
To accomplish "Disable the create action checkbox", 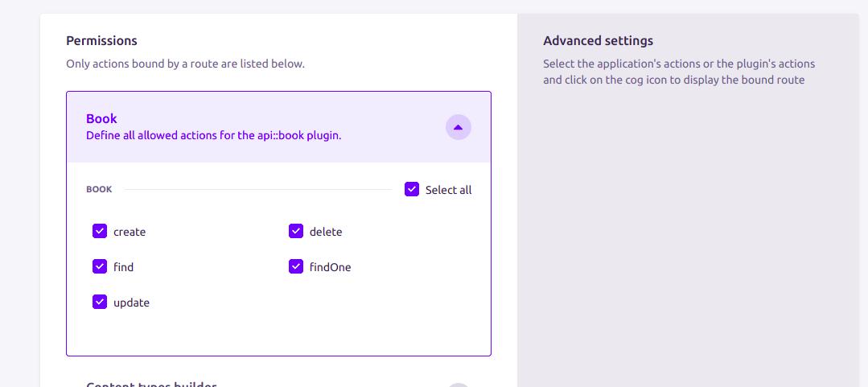I will (x=100, y=232).
